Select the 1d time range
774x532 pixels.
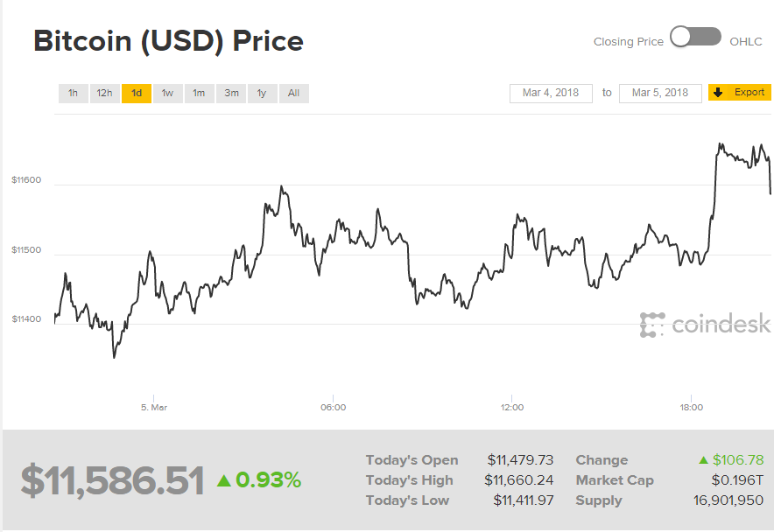tap(137, 93)
